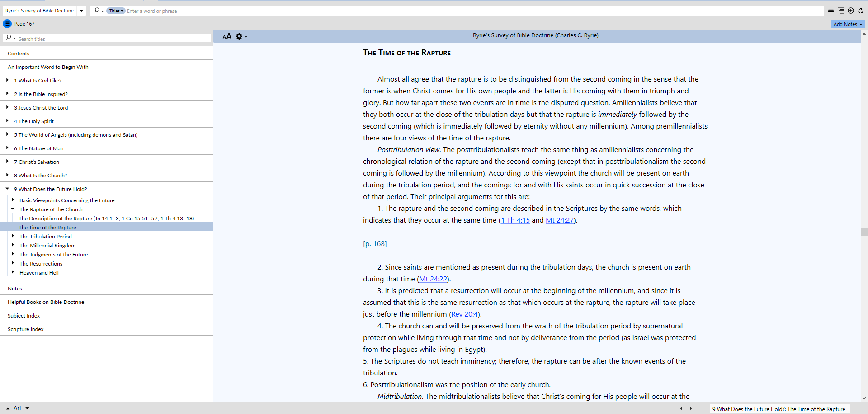This screenshot has width=868, height=414.
Task: Select The Description of the Rapture entry
Action: coord(106,218)
